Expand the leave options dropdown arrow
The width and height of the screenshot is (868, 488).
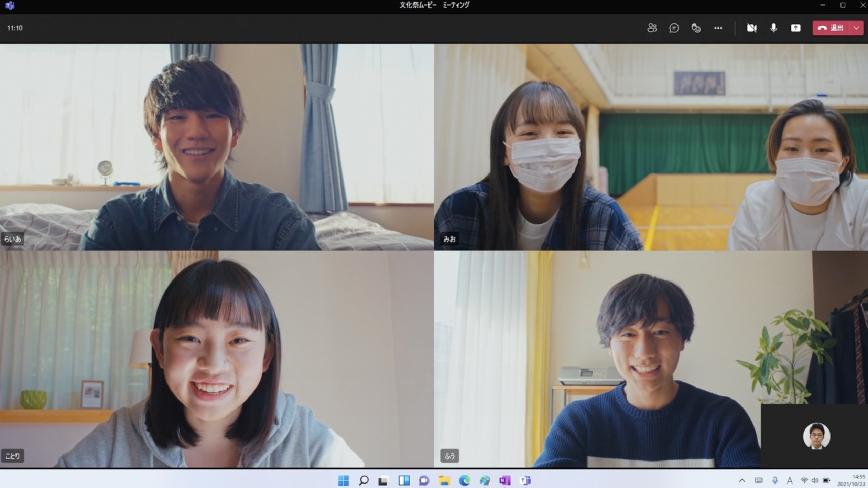click(x=856, y=28)
